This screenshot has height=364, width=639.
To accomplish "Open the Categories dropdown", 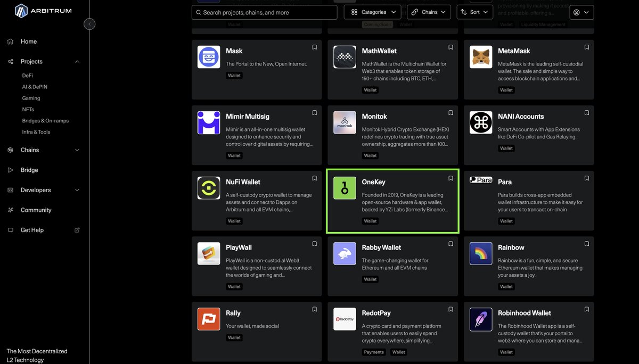I will point(373,12).
